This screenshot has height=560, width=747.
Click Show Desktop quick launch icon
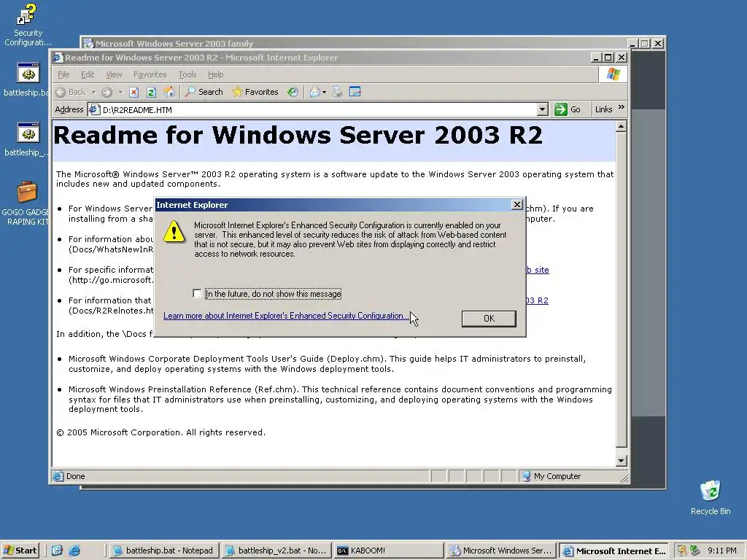(57, 551)
